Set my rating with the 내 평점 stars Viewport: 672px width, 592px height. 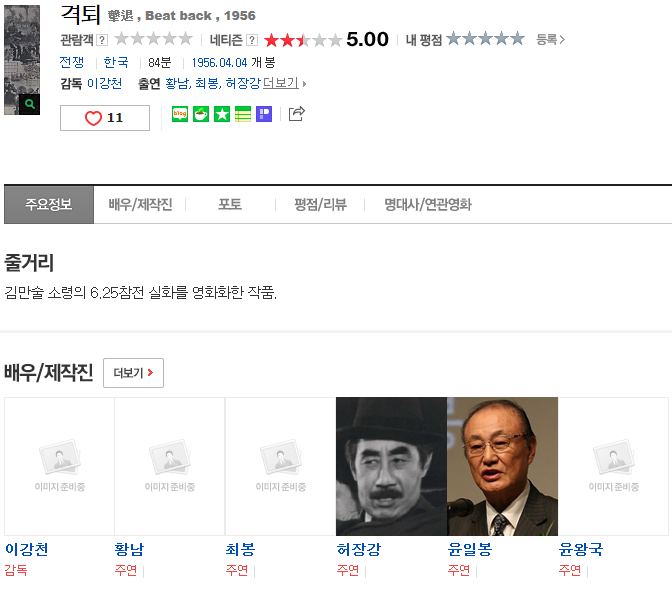tap(485, 39)
